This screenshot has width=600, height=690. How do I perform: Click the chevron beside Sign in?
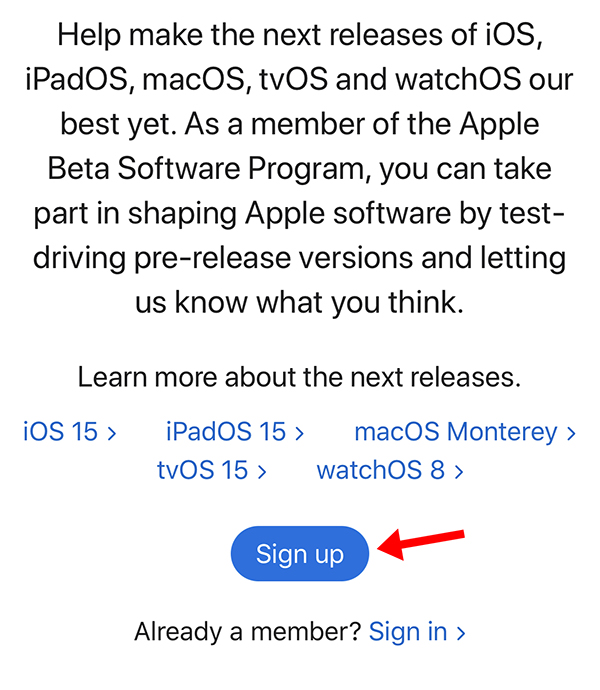tap(461, 633)
